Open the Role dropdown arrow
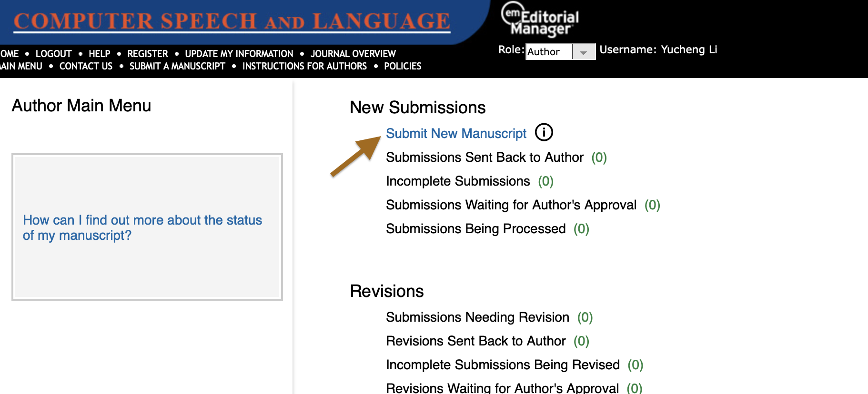Screen dimensions: 868x394 click(x=583, y=52)
